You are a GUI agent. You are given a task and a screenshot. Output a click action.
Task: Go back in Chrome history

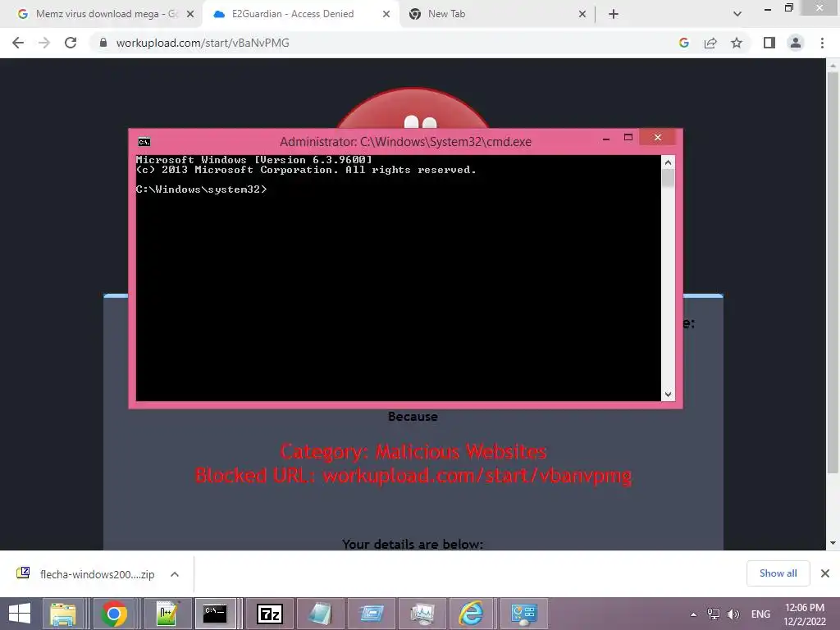pos(18,43)
